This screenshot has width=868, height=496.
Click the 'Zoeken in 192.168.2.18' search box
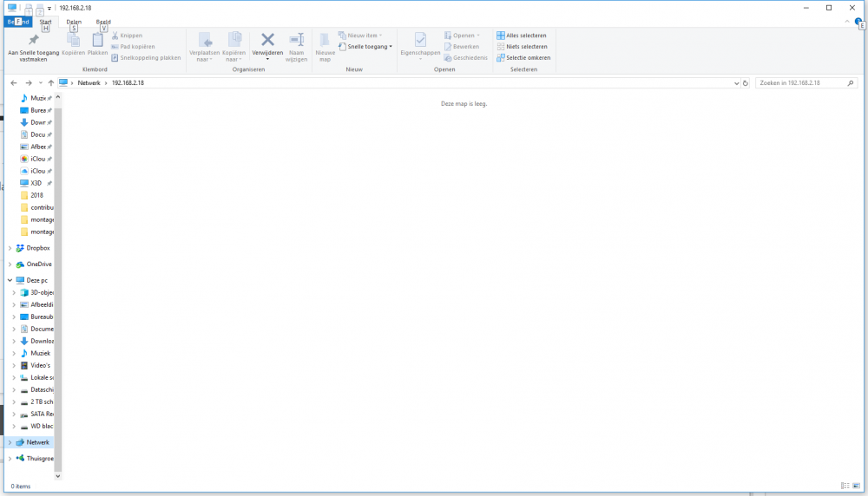(x=803, y=83)
